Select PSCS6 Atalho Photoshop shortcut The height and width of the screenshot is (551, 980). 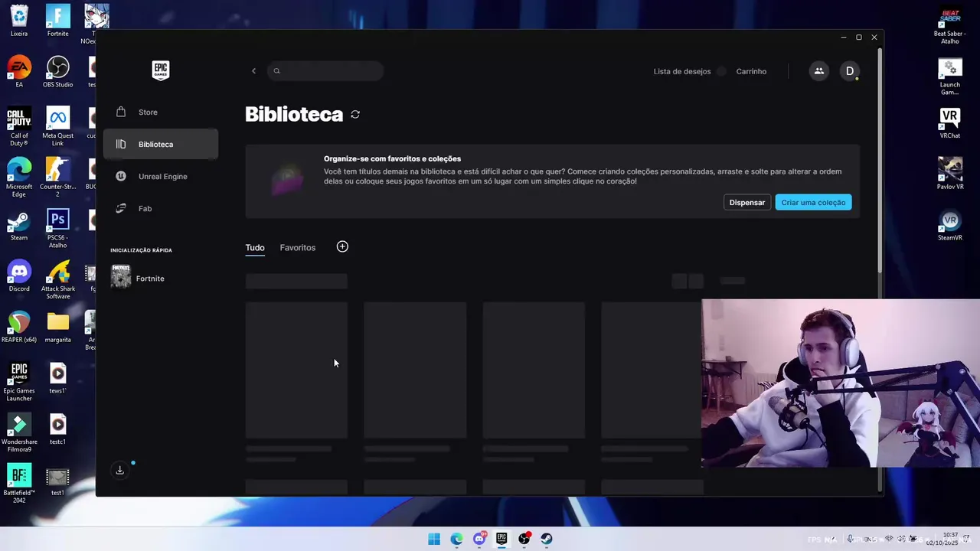pyautogui.click(x=57, y=228)
